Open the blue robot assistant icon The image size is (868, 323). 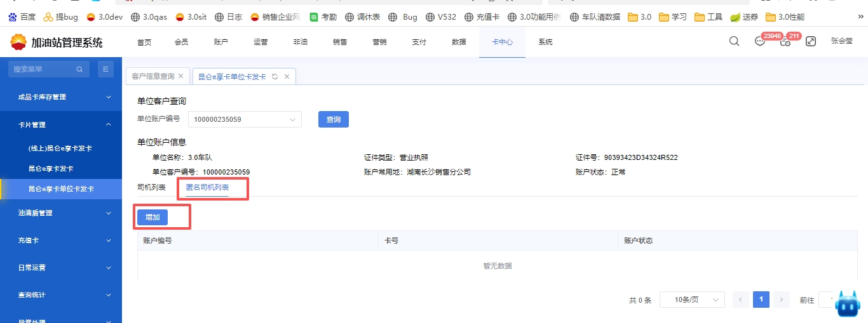point(846,305)
